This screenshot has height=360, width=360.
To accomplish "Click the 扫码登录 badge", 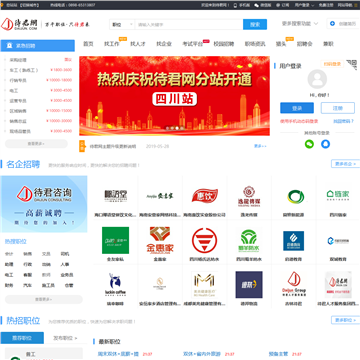I will (332, 64).
